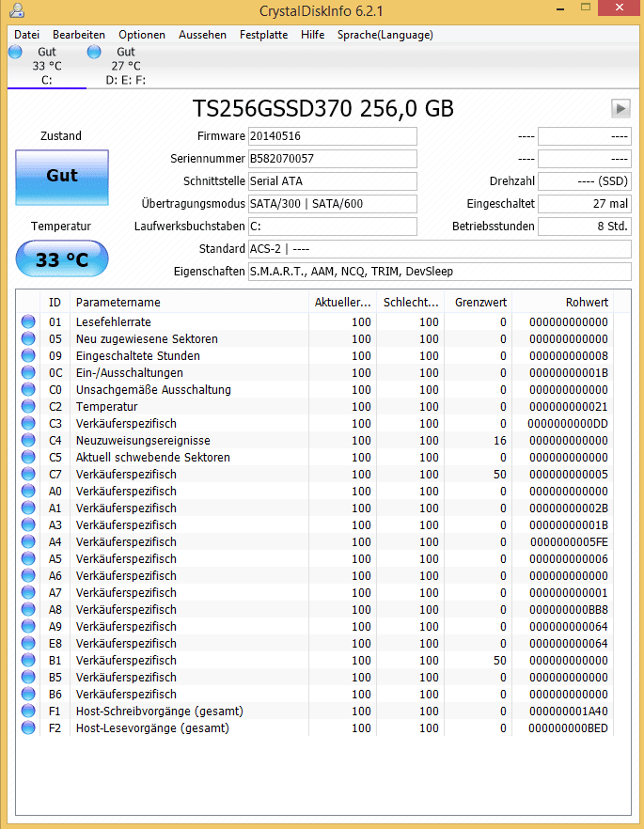Select the Lesefehlerrate parameter name

pos(113,322)
